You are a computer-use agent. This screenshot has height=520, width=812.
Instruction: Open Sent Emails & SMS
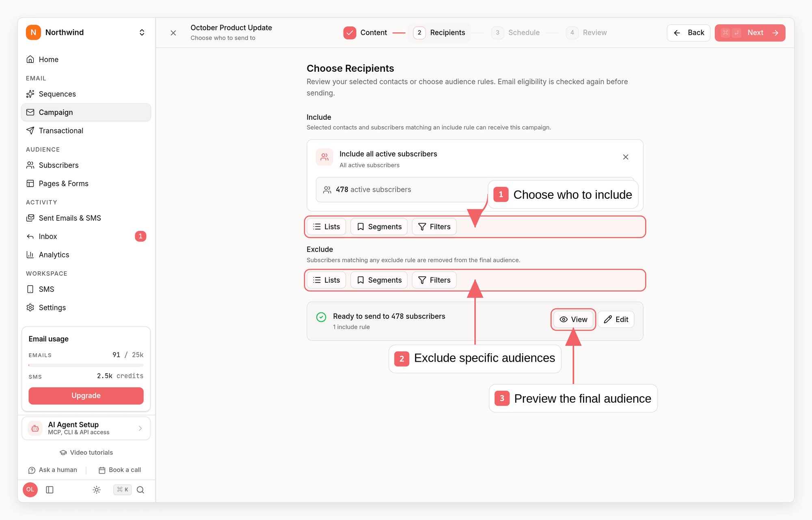[x=86, y=218]
